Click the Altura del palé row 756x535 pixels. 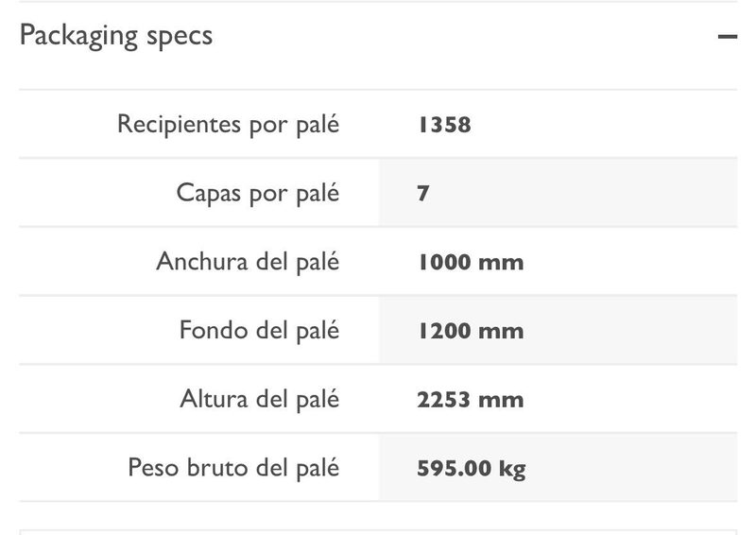tap(378, 399)
